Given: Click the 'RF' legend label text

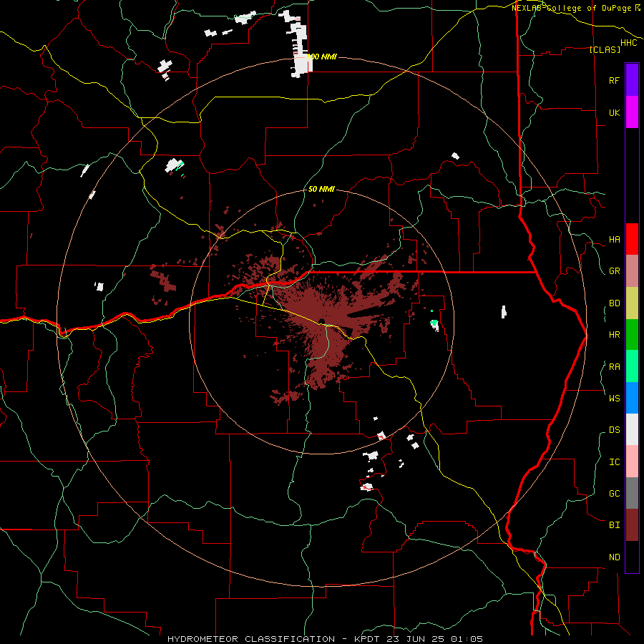Looking at the screenshot, I should tap(614, 80).
